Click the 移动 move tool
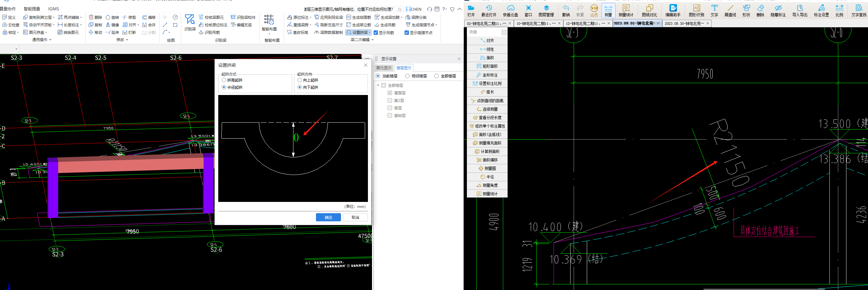868x290 pixels. (x=96, y=32)
